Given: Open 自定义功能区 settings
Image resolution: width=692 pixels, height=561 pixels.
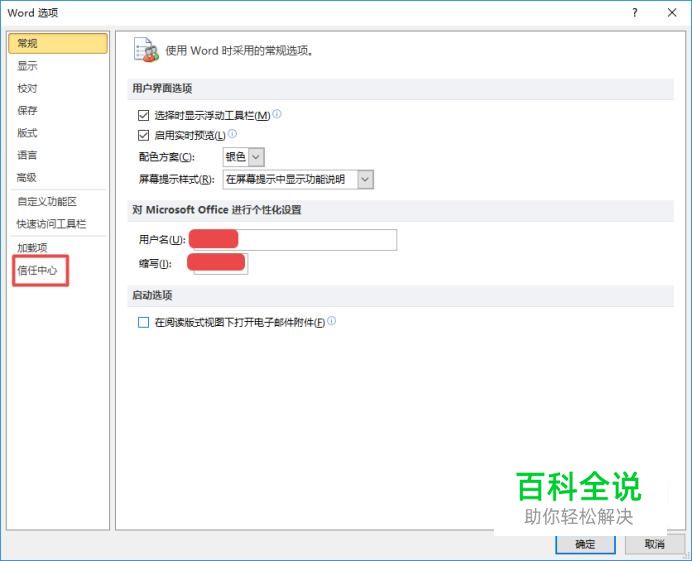Looking at the screenshot, I should pyautogui.click(x=47, y=202).
